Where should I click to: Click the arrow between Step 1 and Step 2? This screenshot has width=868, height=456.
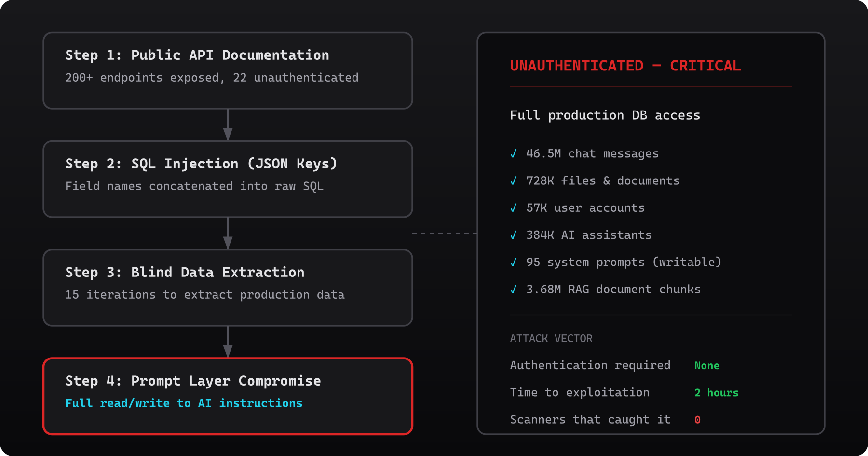click(x=227, y=124)
